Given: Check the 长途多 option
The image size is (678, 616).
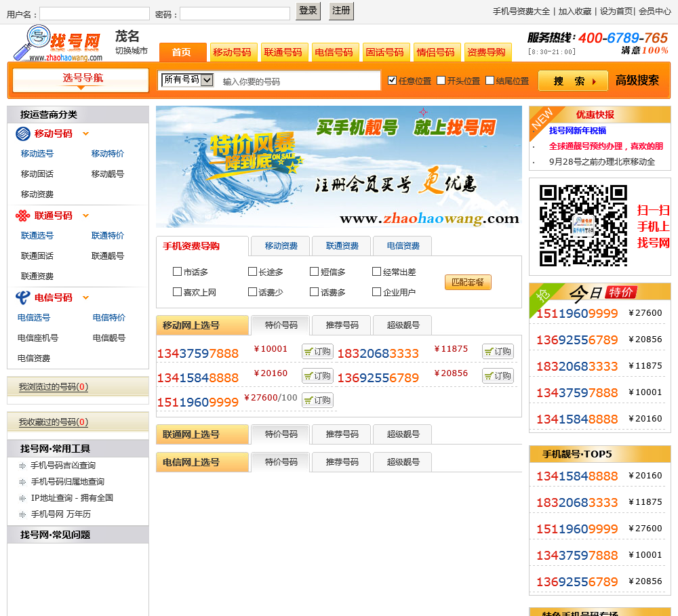Looking at the screenshot, I should [252, 272].
